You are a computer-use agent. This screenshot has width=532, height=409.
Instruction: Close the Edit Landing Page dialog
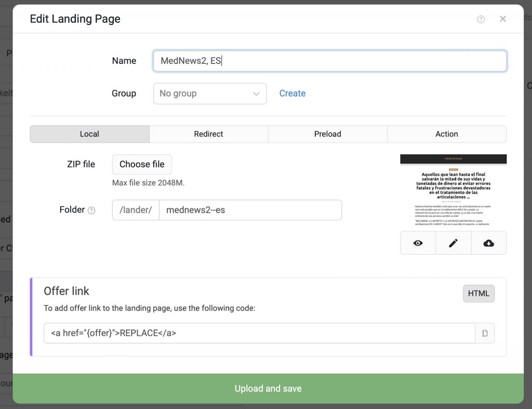pyautogui.click(x=502, y=19)
